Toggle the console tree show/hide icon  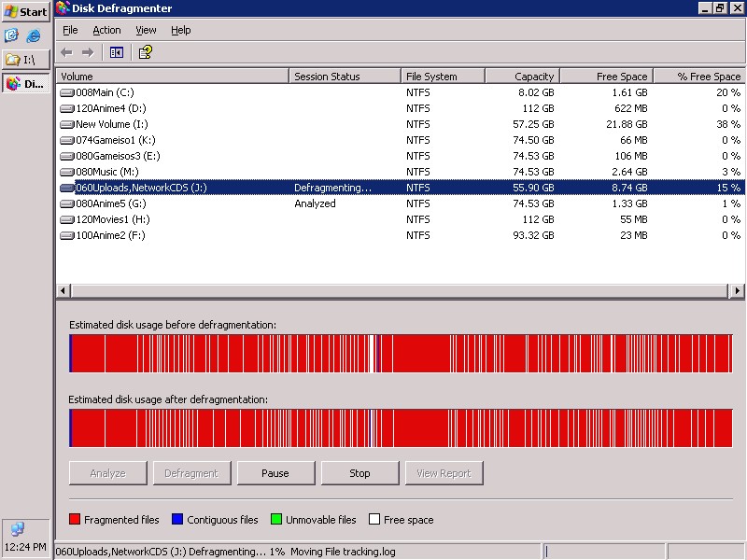117,52
